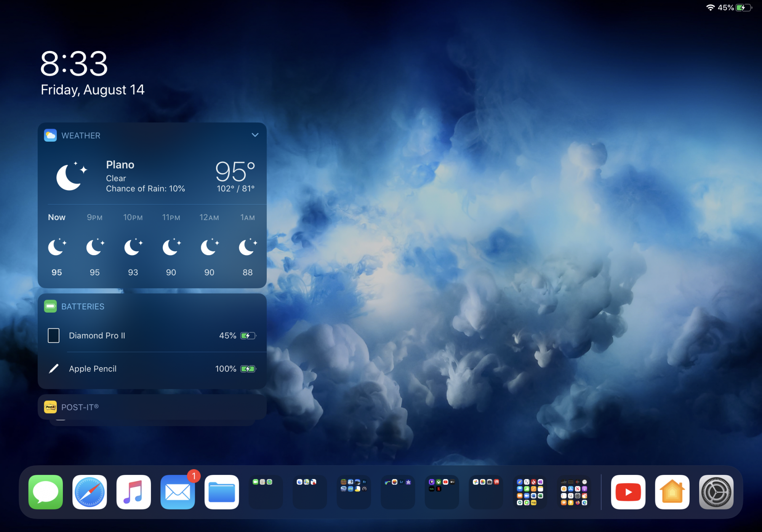This screenshot has width=762, height=532.
Task: Open Settings gear in dock
Action: [716, 492]
